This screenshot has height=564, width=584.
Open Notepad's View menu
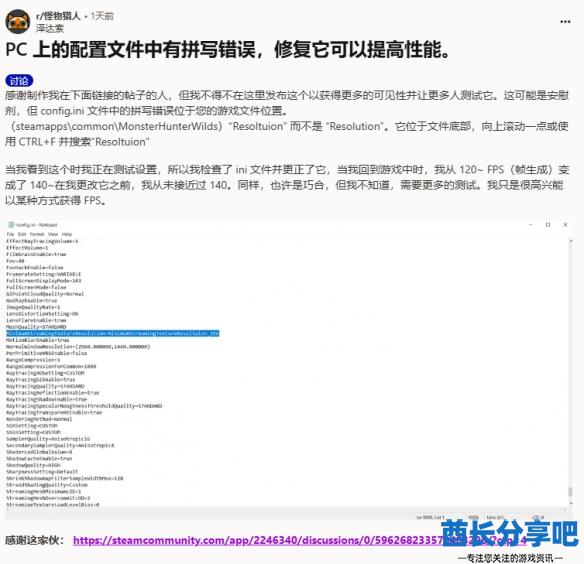coord(53,234)
